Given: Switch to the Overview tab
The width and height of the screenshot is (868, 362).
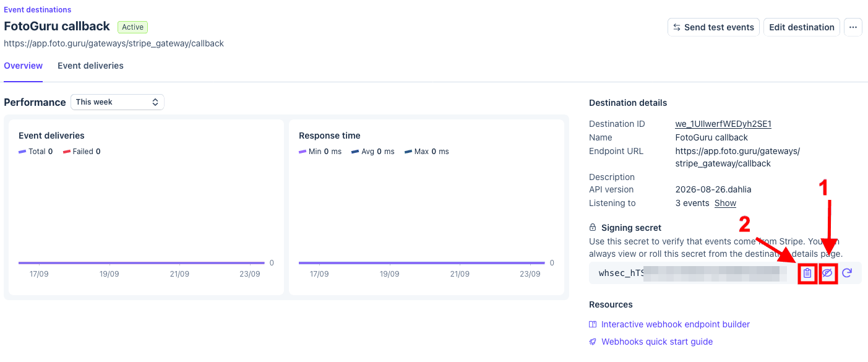Looking at the screenshot, I should (x=24, y=66).
